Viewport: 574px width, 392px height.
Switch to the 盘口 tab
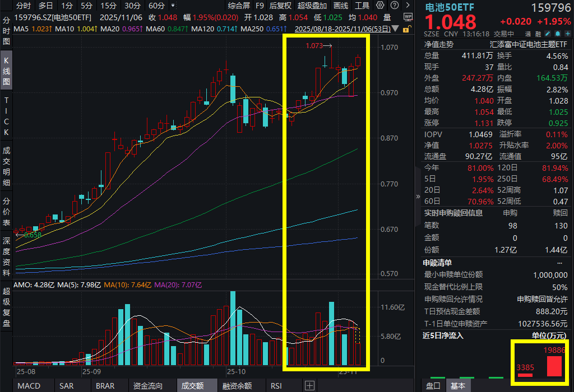coord(433,386)
